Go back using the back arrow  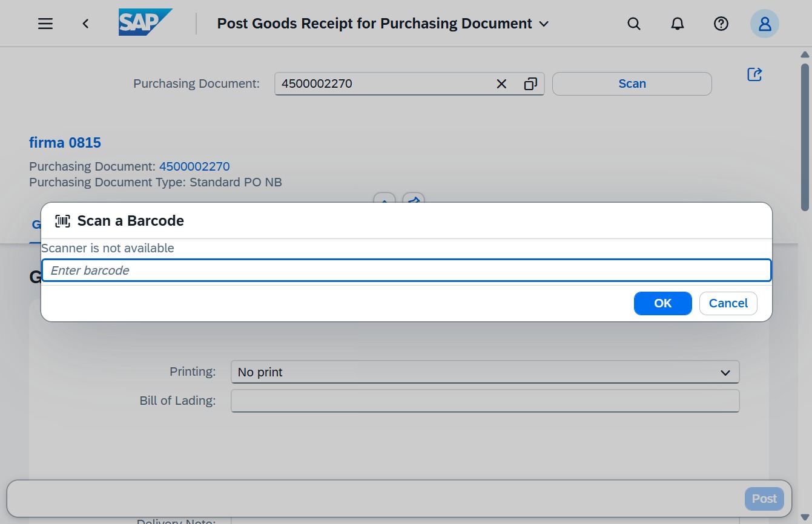86,24
